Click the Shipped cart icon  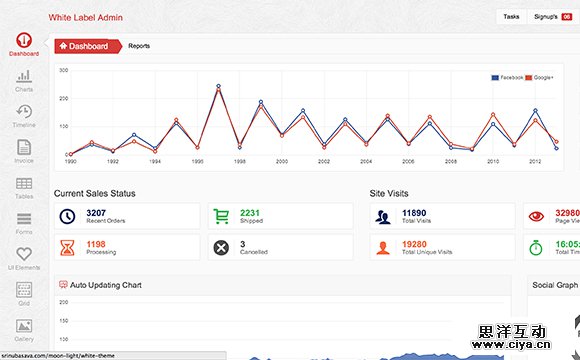click(x=221, y=216)
